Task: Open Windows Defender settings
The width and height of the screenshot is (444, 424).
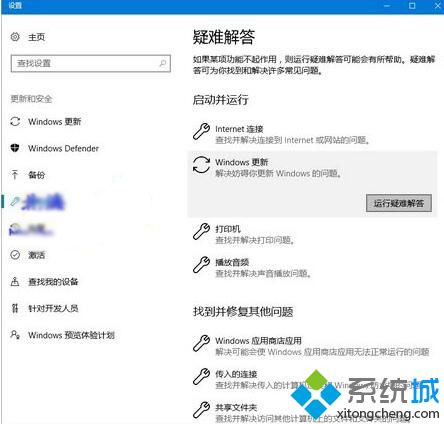Action: point(63,148)
